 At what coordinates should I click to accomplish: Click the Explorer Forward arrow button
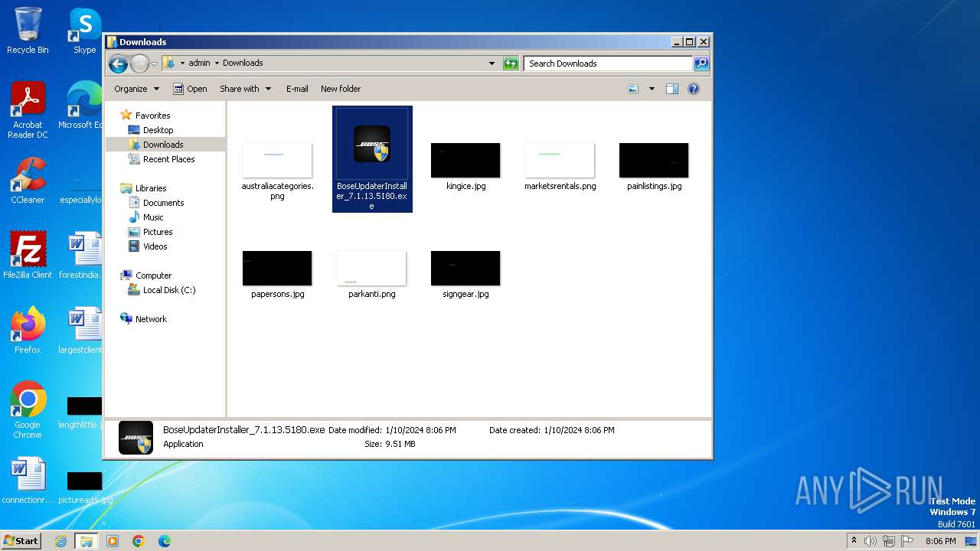pyautogui.click(x=139, y=64)
